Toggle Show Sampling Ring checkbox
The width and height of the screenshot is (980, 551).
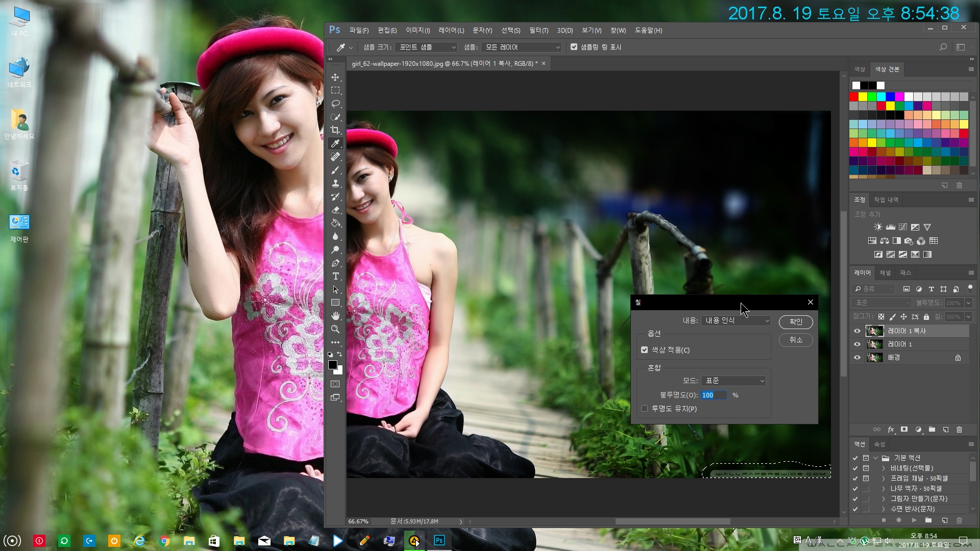coord(574,47)
